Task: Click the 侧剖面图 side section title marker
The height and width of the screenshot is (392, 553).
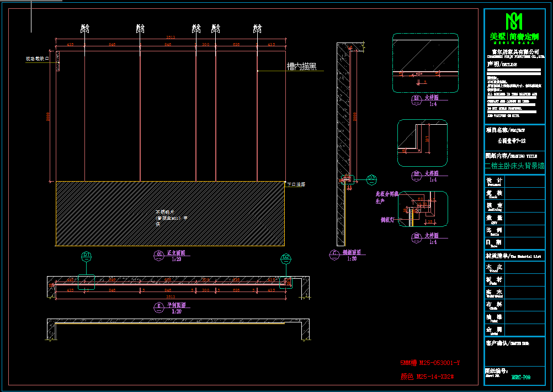Action: coord(334,253)
